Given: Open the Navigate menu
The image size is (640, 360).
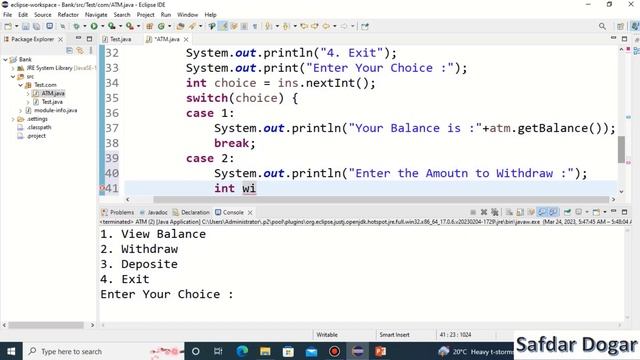Looking at the screenshot, I should coord(96,15).
